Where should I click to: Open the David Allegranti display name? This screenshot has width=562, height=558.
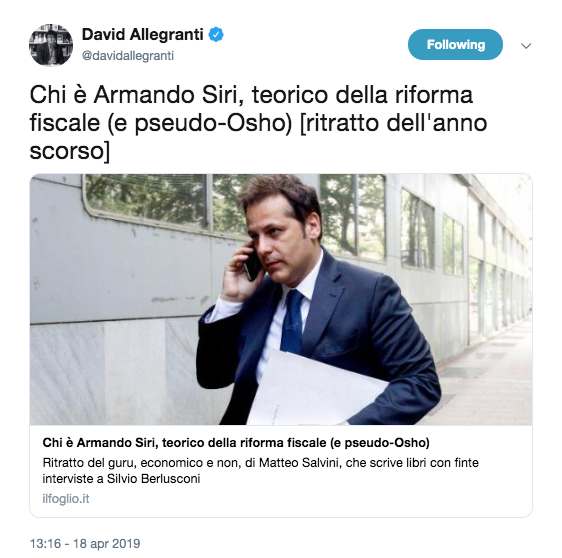(x=143, y=34)
